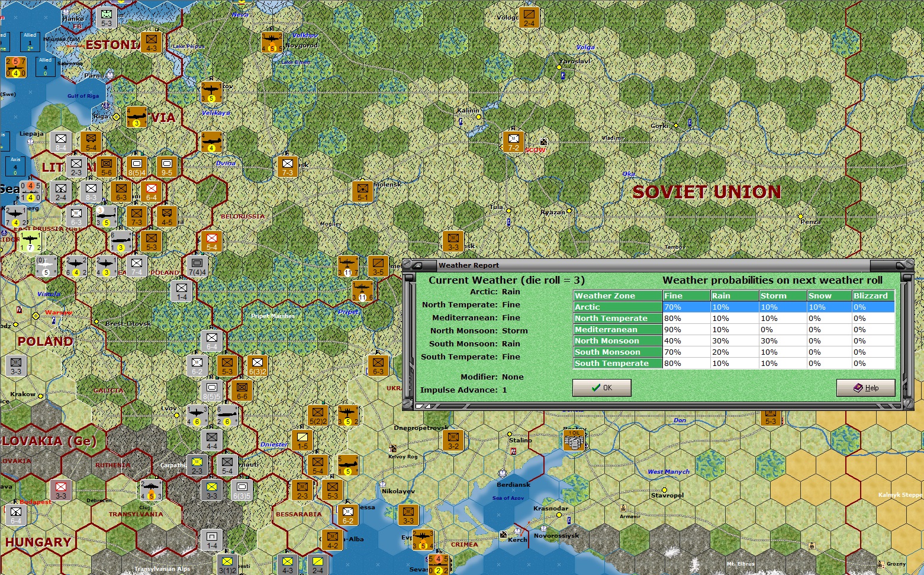The image size is (924, 575).
Task: Click the Blizzard column header
Action: pos(873,295)
